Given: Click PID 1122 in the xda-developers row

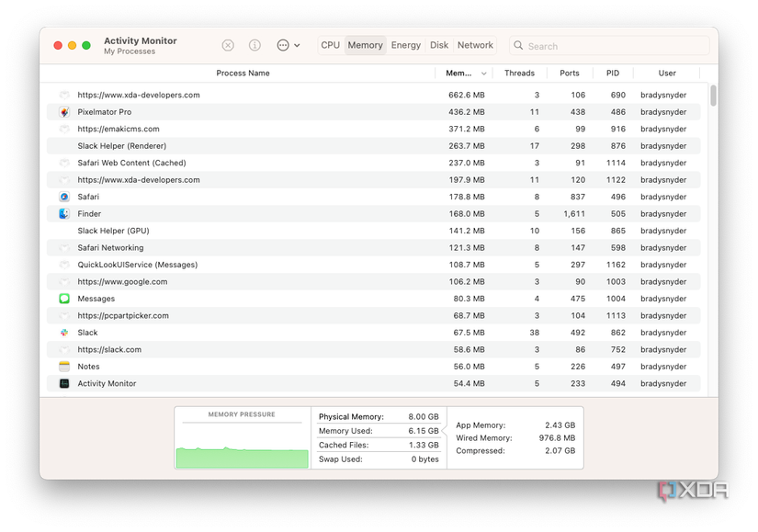Looking at the screenshot, I should (616, 180).
